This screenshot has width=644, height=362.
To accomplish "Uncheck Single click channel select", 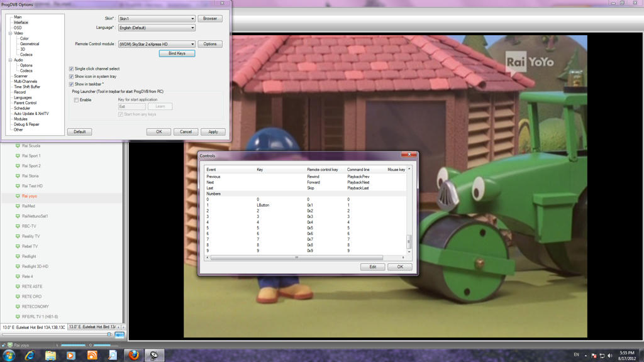I will point(71,69).
